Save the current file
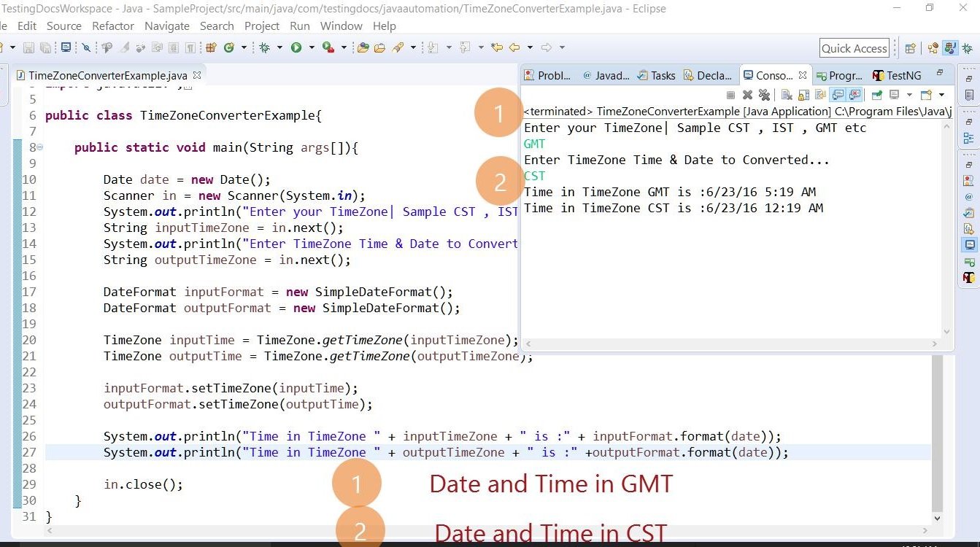 [x=28, y=47]
